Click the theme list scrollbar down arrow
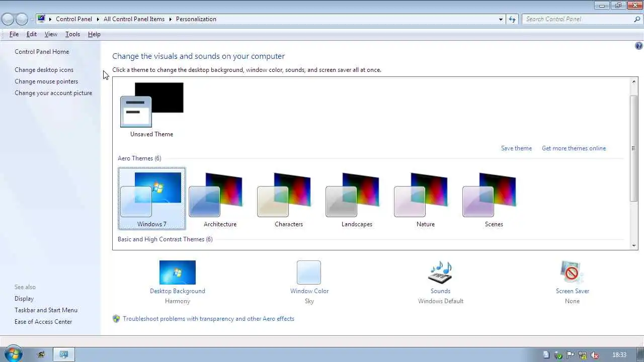Screen dimensions: 644x362 pyautogui.click(x=634, y=245)
